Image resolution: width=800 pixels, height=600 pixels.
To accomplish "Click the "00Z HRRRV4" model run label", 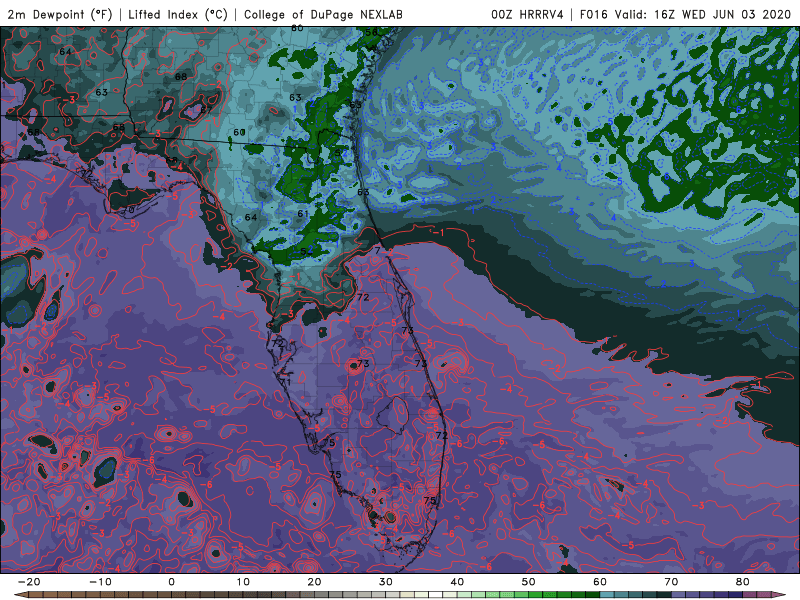I will 527,14.
